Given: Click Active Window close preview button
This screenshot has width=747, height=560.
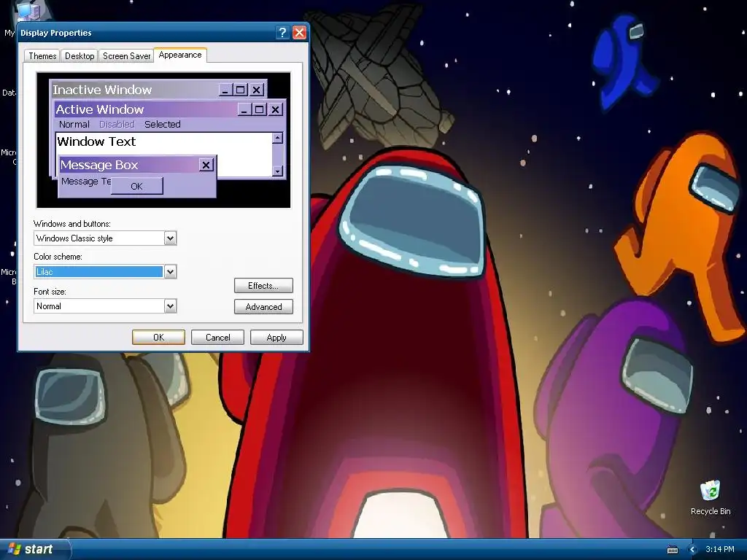Looking at the screenshot, I should point(275,109).
